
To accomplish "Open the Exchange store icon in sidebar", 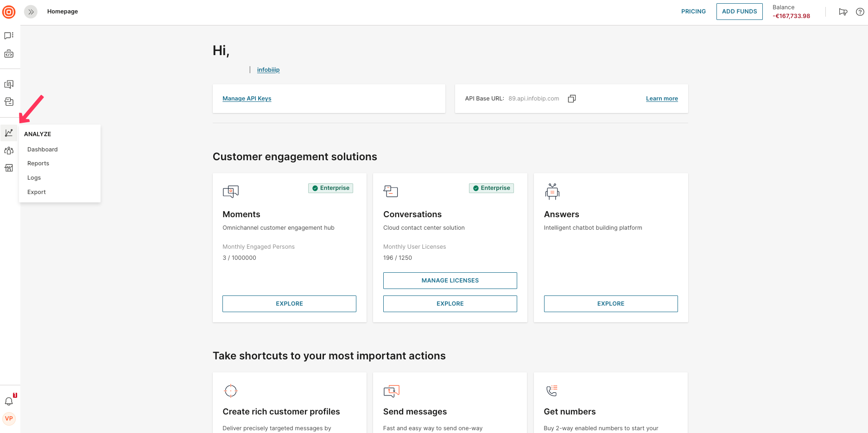I will point(9,168).
